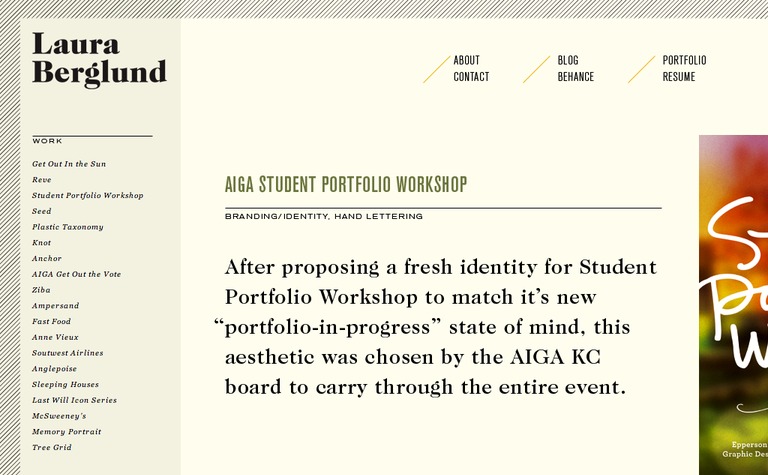Visit the Behance profile link
Image resolution: width=768 pixels, height=475 pixels.
pyautogui.click(x=576, y=76)
